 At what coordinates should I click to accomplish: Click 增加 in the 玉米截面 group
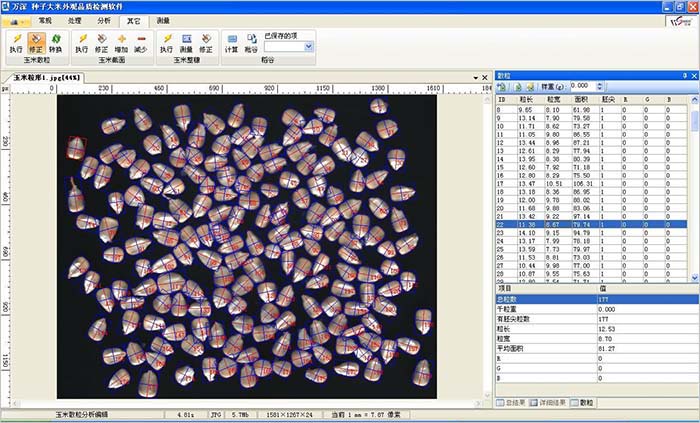pos(121,41)
